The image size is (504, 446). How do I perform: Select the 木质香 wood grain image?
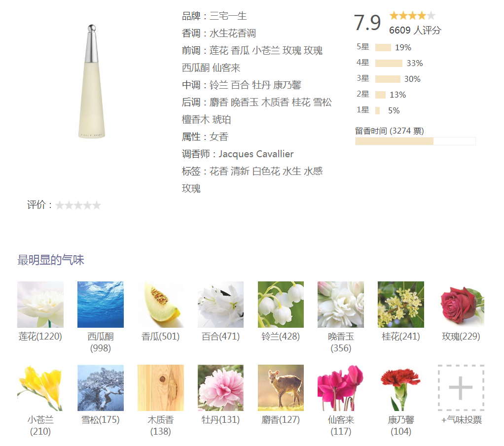tap(161, 387)
